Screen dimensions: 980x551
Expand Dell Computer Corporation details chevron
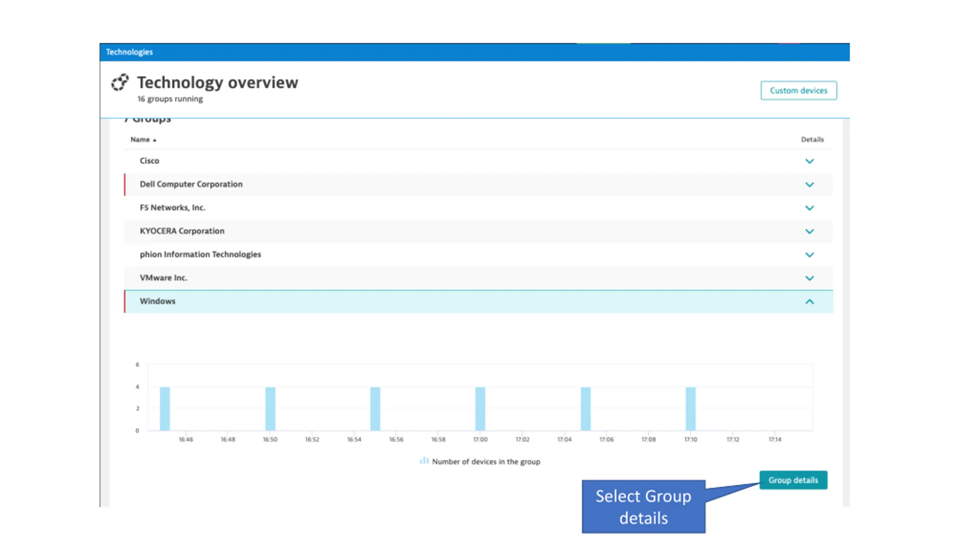[x=809, y=184]
